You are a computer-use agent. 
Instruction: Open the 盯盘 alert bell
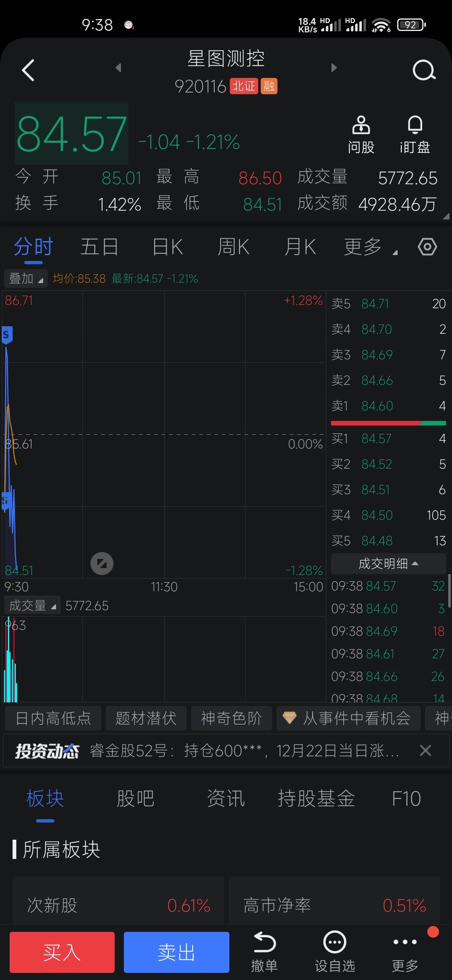pyautogui.click(x=415, y=135)
